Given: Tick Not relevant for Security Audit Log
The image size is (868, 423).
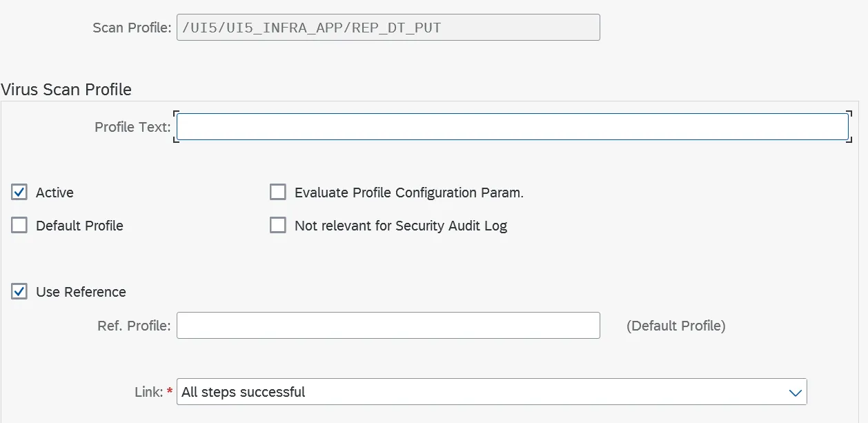Looking at the screenshot, I should 278,226.
